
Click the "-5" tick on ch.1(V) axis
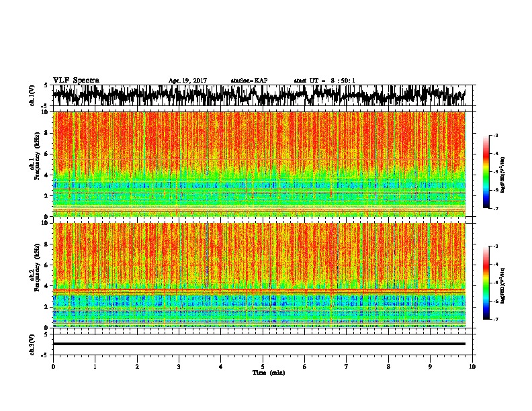(45, 106)
